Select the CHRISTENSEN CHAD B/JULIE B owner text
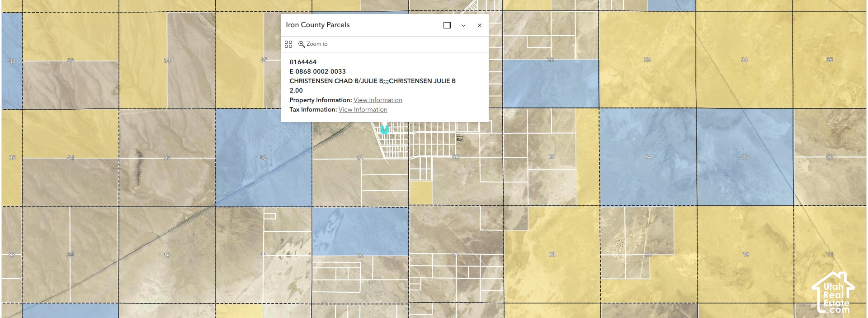Screen dimensions: 868x318 point(373,81)
